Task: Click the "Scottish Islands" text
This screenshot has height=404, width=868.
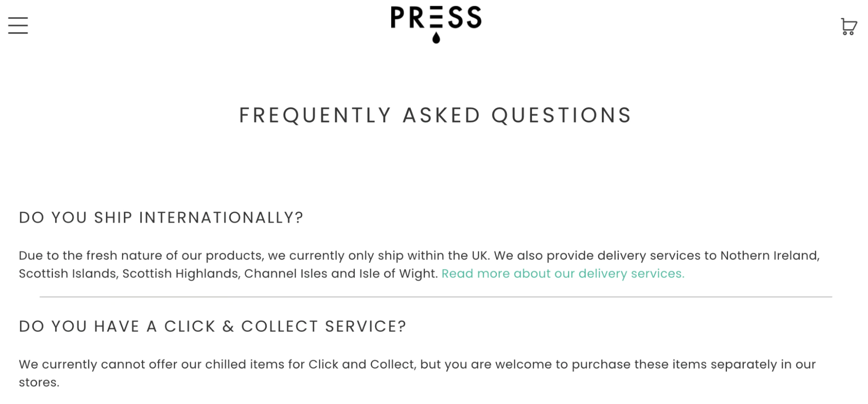Action: click(x=68, y=274)
